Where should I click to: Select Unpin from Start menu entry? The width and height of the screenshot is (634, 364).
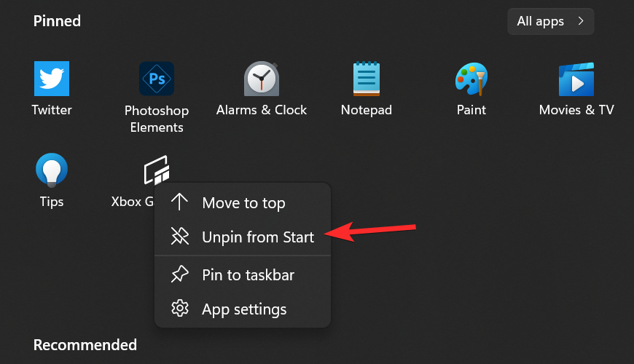tap(258, 237)
